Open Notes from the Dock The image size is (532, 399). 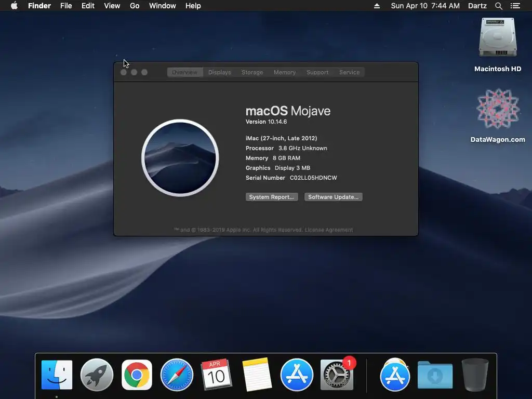[x=257, y=374]
